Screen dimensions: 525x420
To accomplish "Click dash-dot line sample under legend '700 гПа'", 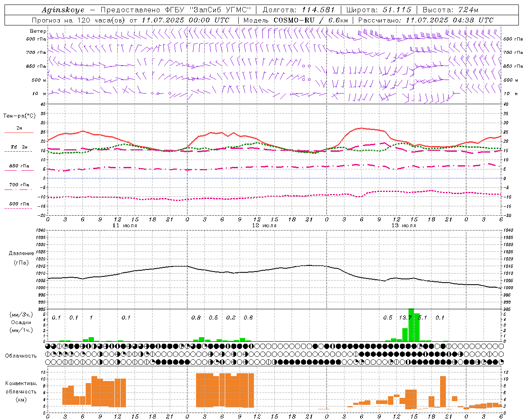I will pyautogui.click(x=18, y=189).
